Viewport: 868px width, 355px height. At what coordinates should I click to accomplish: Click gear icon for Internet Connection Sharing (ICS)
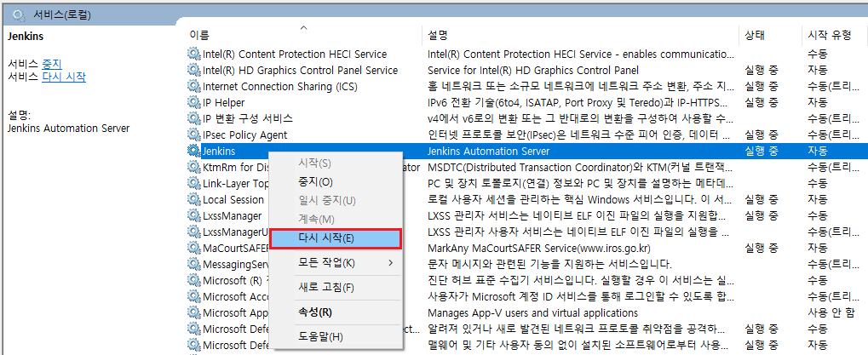click(x=193, y=86)
